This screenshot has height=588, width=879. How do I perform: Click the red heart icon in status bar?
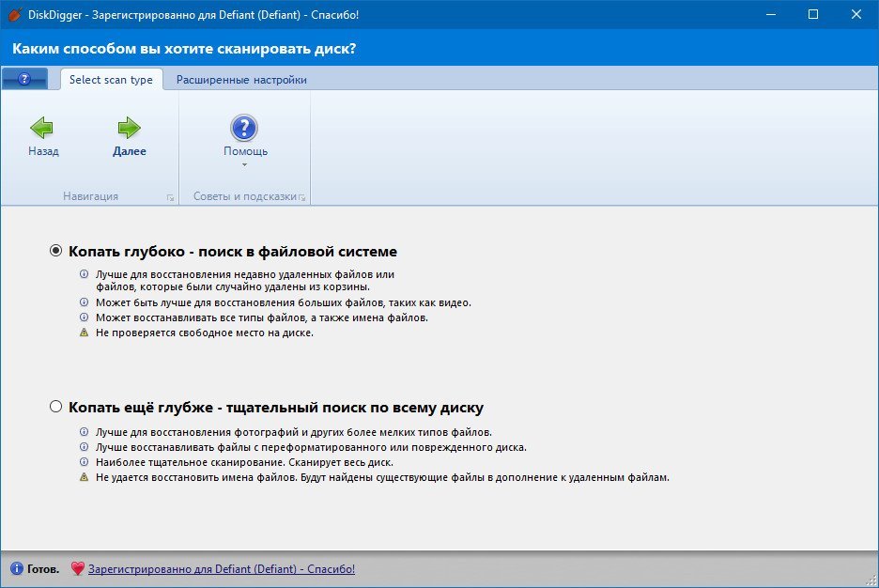(x=77, y=569)
